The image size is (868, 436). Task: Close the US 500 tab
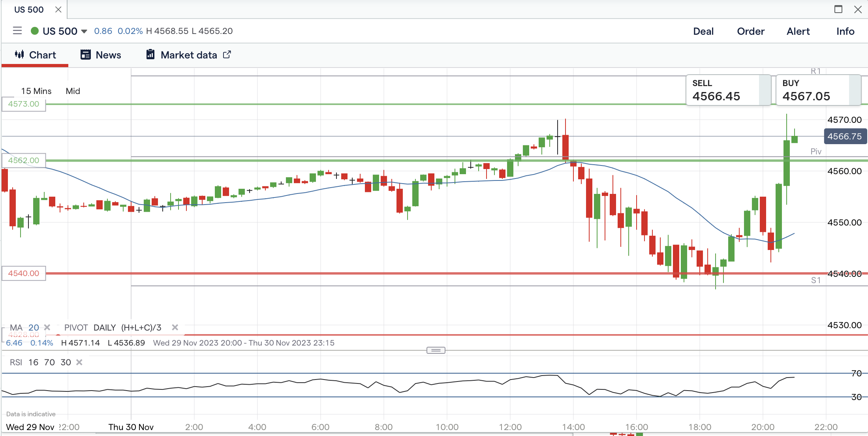(58, 9)
